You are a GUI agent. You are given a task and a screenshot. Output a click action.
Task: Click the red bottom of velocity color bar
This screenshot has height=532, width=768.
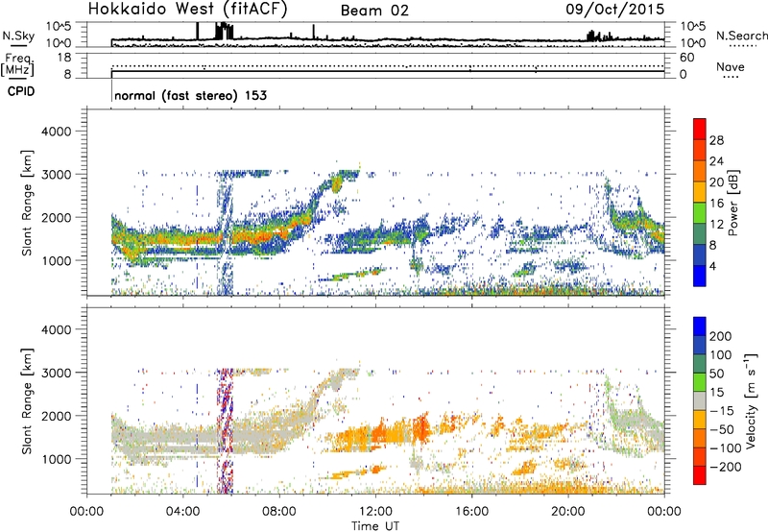click(x=700, y=475)
